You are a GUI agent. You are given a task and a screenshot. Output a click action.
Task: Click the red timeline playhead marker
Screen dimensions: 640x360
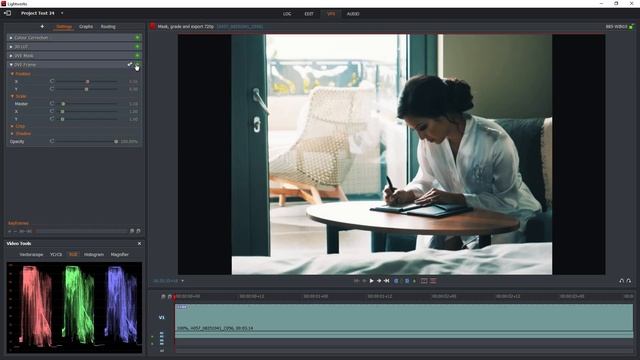coord(175,297)
